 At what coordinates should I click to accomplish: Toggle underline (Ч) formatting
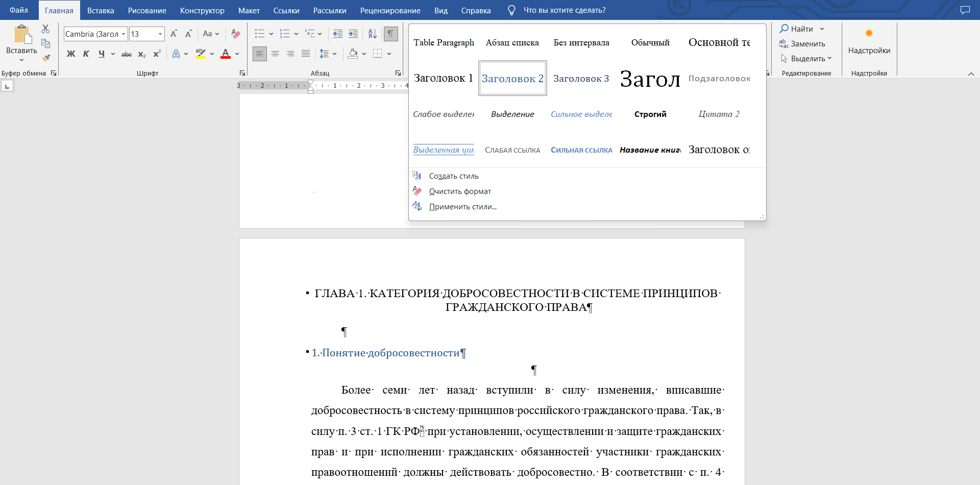coord(102,54)
